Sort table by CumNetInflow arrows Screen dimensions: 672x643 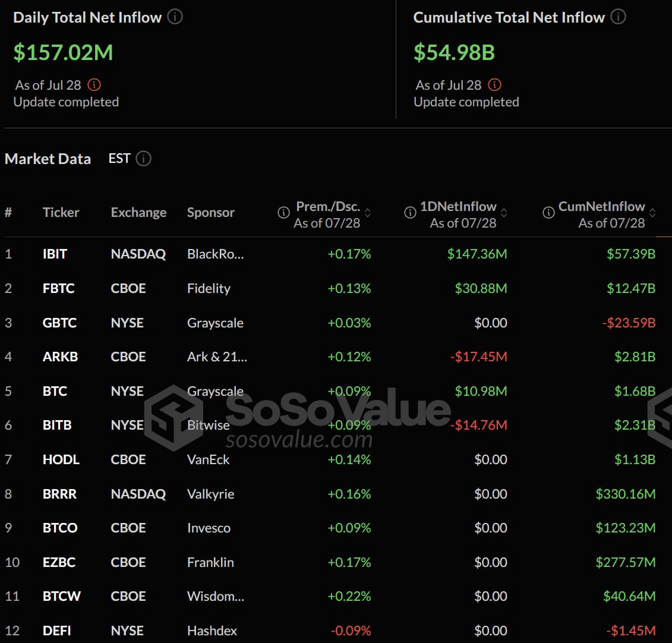[652, 213]
